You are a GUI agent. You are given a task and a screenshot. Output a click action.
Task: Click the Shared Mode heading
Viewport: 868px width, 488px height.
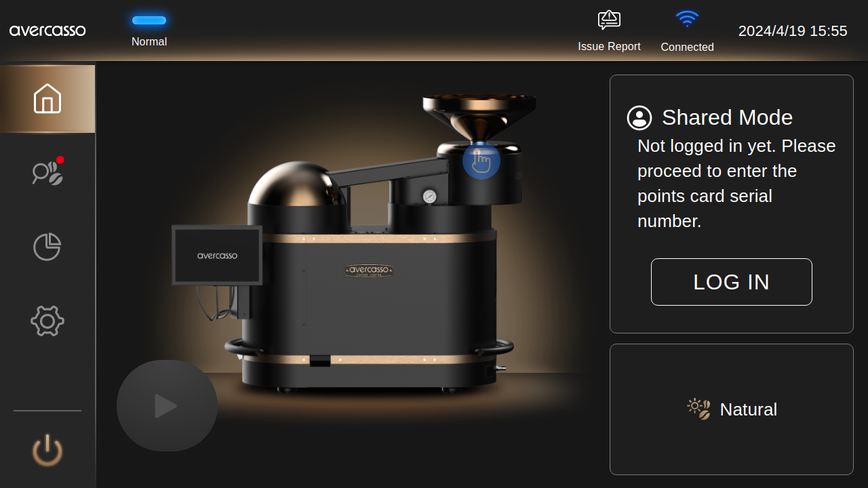(727, 117)
